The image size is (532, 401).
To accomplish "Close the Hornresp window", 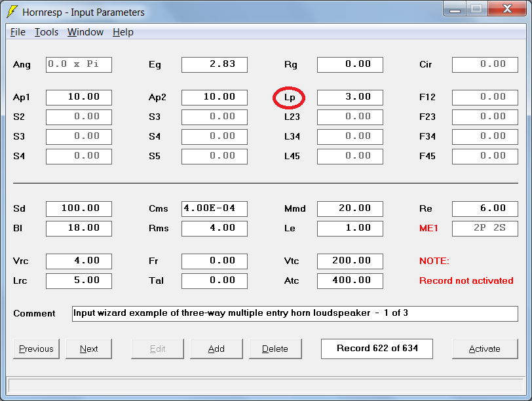I will tap(507, 9).
